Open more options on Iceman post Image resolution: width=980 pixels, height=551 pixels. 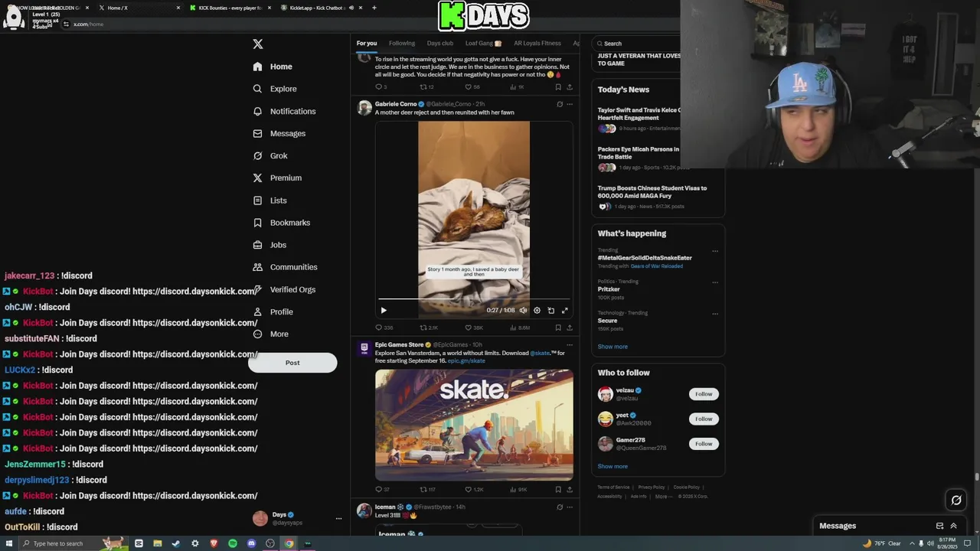point(569,507)
